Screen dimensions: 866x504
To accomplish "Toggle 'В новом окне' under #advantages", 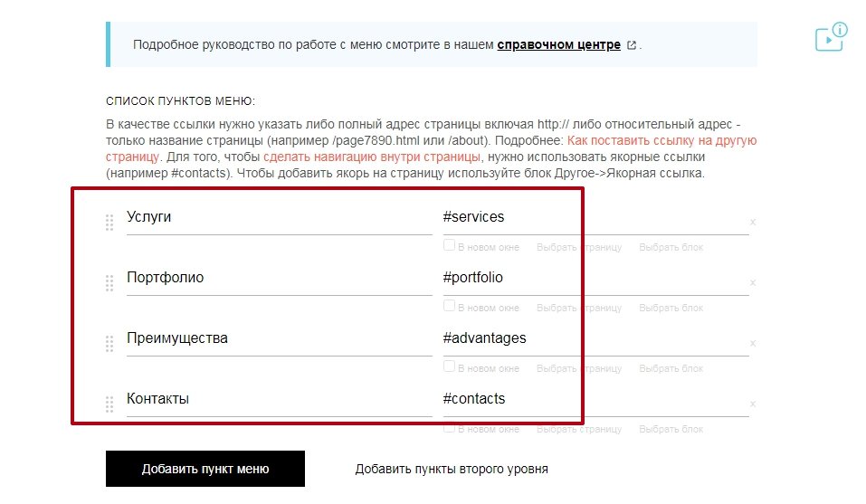I will pyautogui.click(x=449, y=366).
